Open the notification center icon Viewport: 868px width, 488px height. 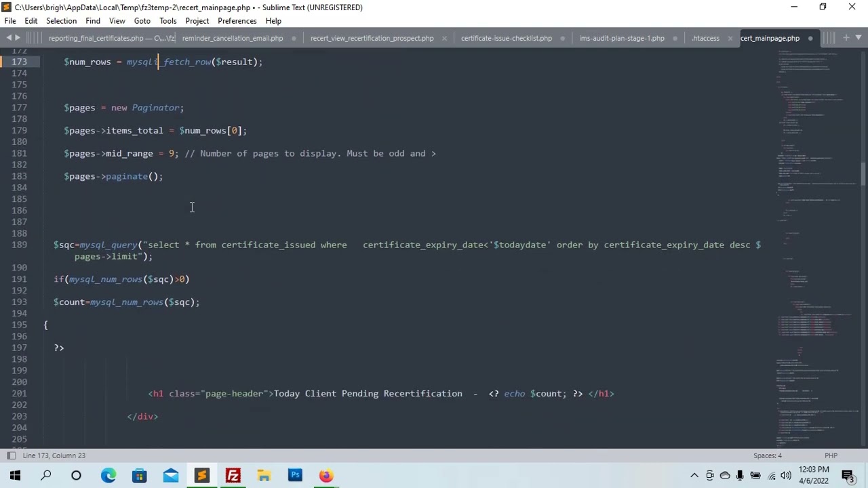click(x=848, y=475)
